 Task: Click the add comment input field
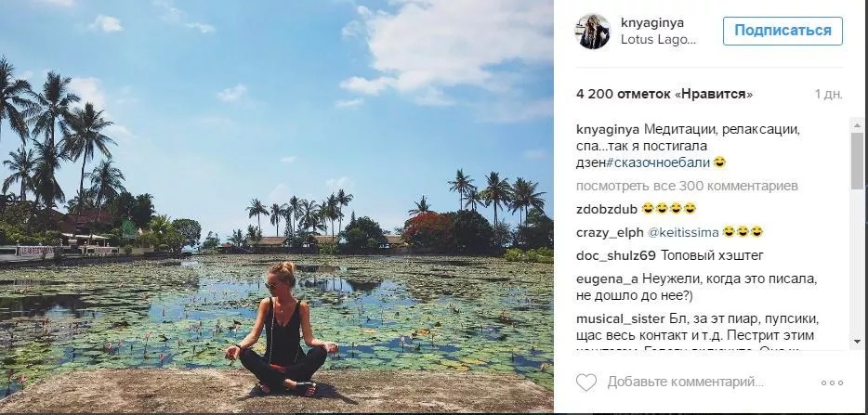697,383
